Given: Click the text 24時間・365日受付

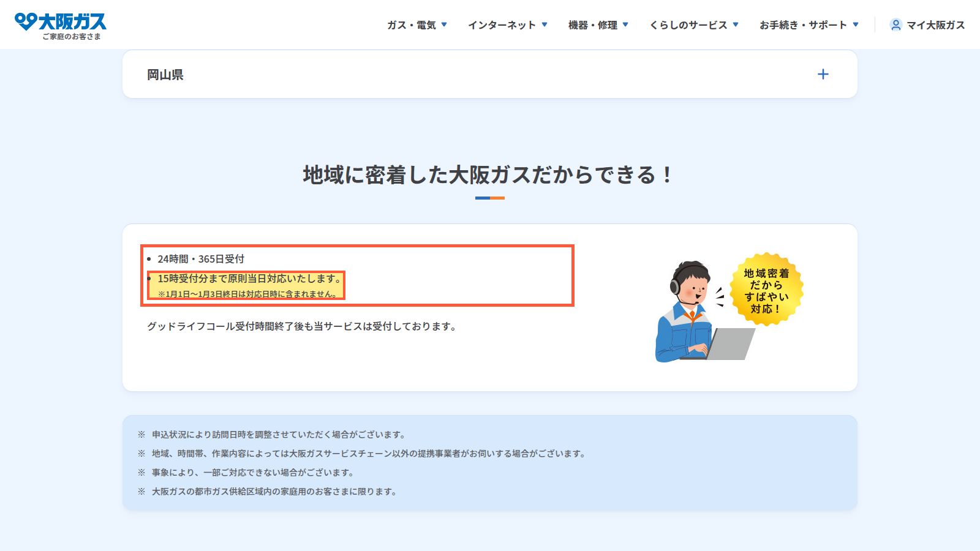Looking at the screenshot, I should click(201, 259).
